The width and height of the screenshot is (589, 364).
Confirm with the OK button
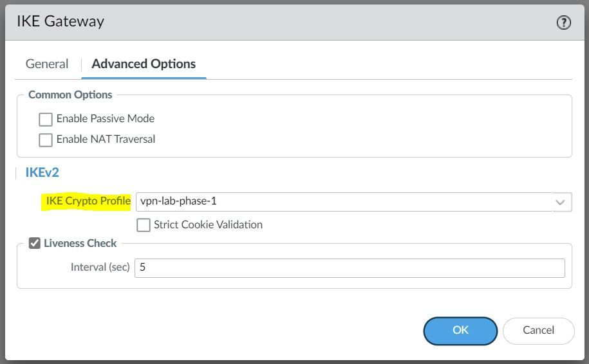tap(460, 331)
